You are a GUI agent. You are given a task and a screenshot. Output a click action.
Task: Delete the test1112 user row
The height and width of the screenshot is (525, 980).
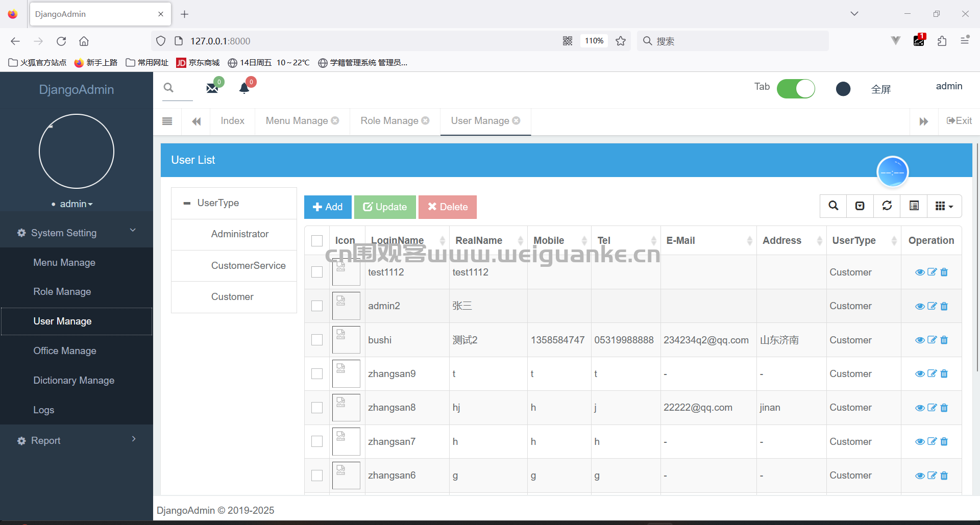coord(944,272)
